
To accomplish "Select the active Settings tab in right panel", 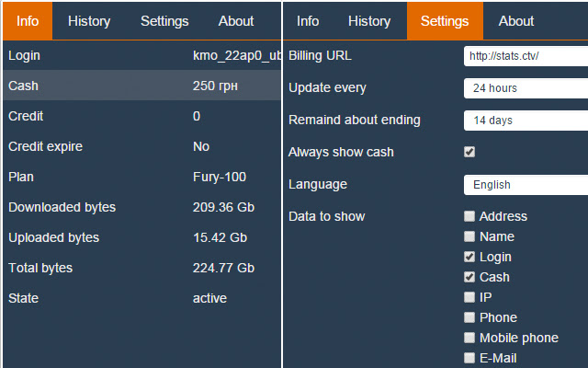I will tap(445, 21).
